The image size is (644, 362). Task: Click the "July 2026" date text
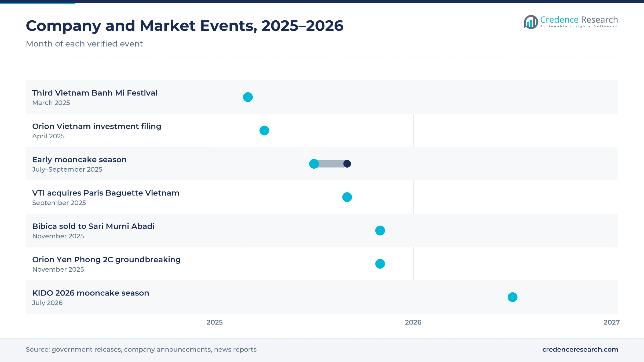(x=47, y=303)
